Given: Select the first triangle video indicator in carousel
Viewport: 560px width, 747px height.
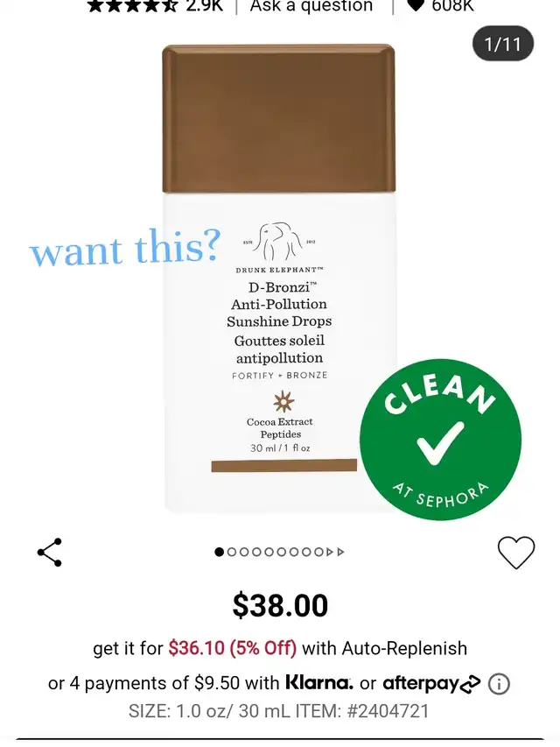Looking at the screenshot, I should click(x=330, y=553).
